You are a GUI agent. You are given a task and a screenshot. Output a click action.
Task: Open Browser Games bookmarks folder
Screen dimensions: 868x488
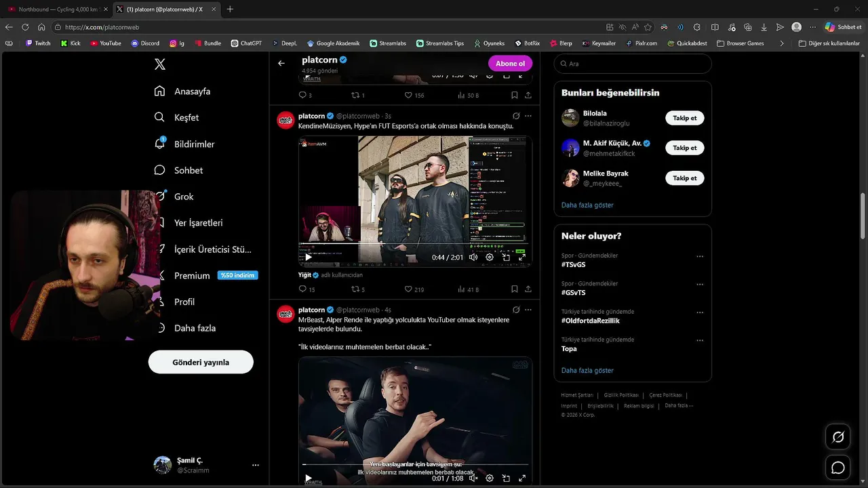(x=740, y=43)
